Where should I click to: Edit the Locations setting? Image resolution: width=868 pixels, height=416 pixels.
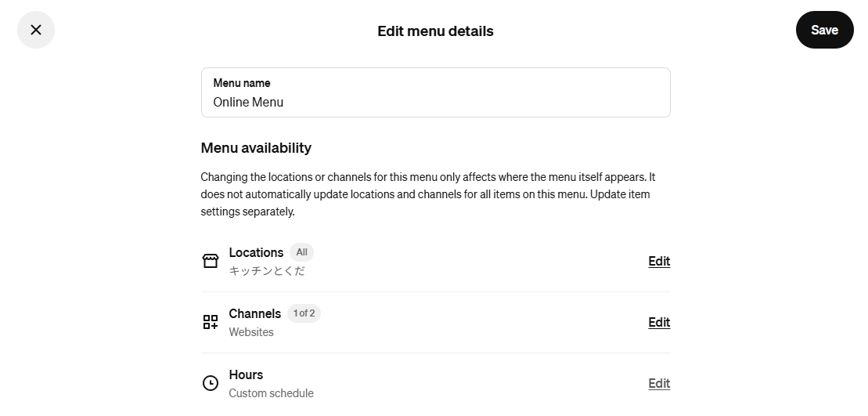[x=659, y=262]
